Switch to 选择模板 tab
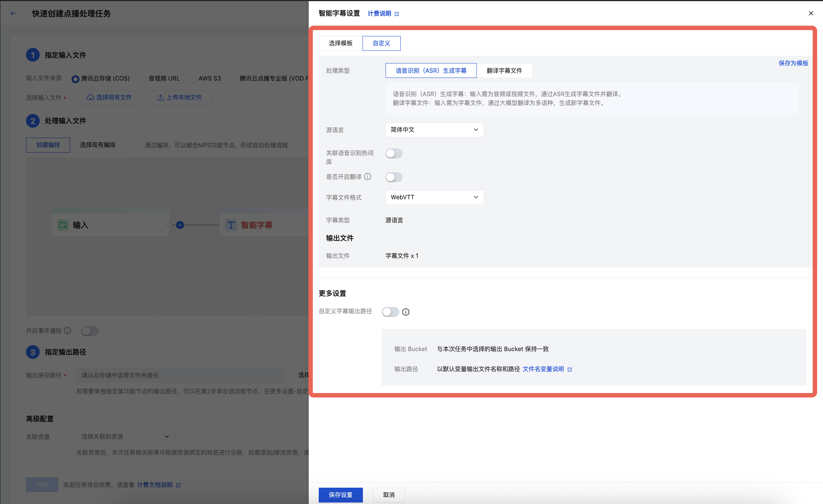Viewport: 823px width, 504px height. point(340,43)
